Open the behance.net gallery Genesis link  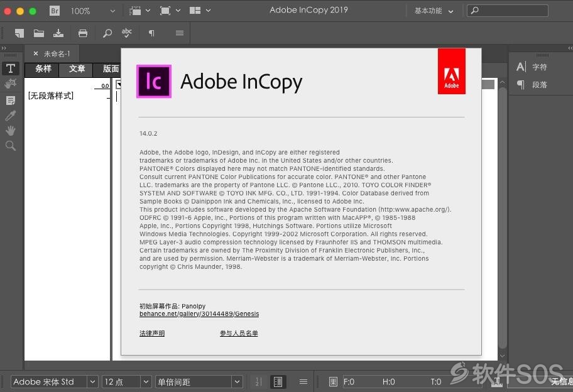(199, 314)
